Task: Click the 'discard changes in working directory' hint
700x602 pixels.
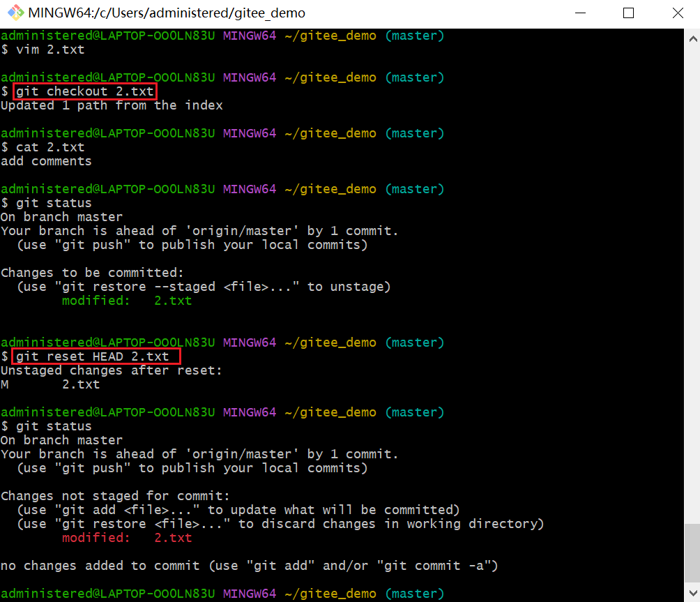Action: tap(280, 524)
